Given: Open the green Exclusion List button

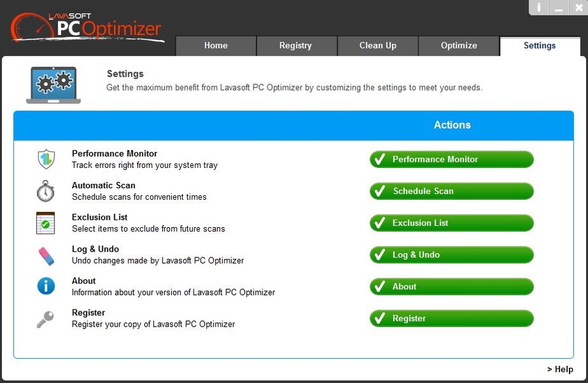Looking at the screenshot, I should [x=451, y=223].
